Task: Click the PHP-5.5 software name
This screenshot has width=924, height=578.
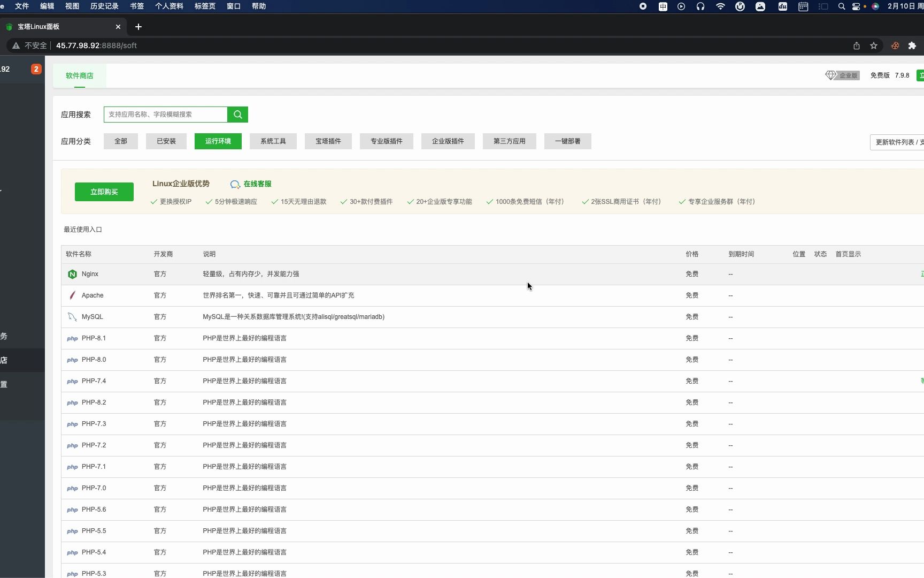Action: click(94, 531)
